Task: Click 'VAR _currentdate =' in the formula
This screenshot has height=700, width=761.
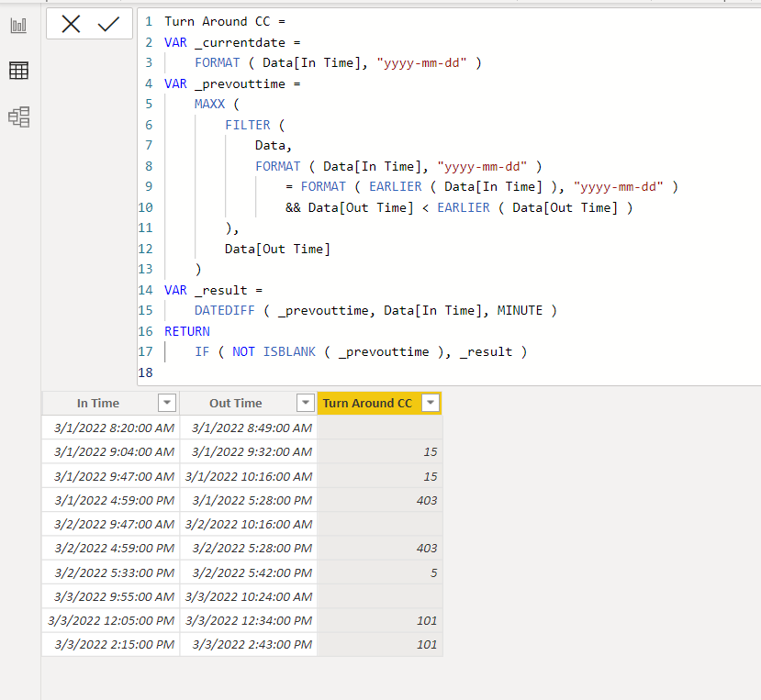Action: 232,43
